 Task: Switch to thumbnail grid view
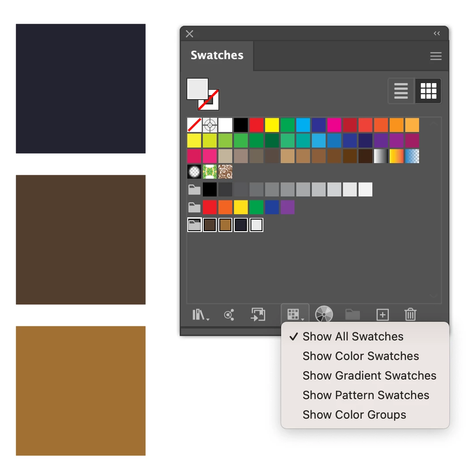tap(428, 91)
